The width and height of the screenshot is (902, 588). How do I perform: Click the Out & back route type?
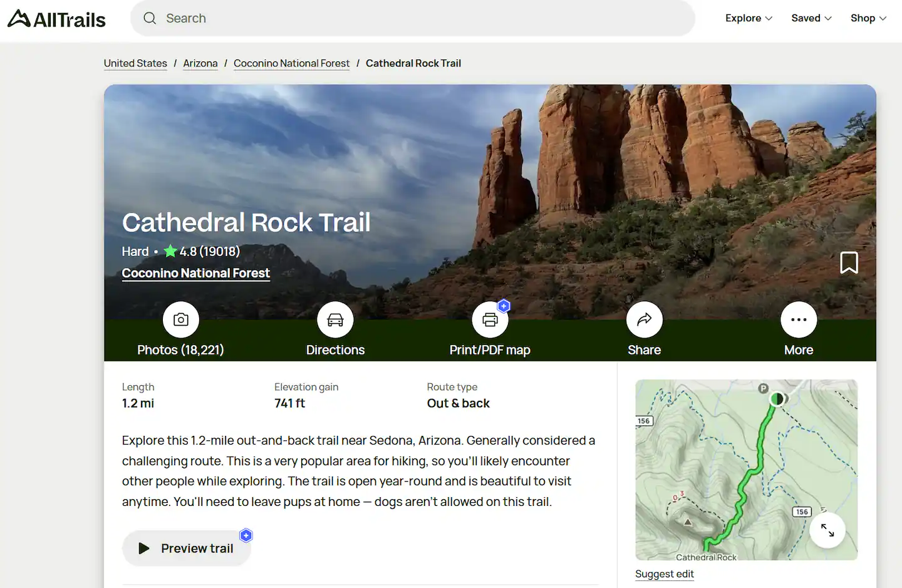pyautogui.click(x=458, y=403)
